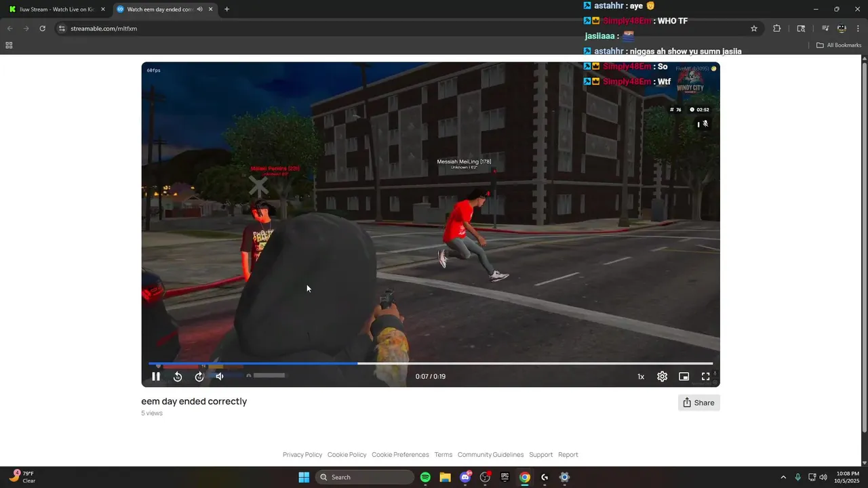Open the Chrome profile avatar
This screenshot has height=488, width=868.
(x=842, y=28)
